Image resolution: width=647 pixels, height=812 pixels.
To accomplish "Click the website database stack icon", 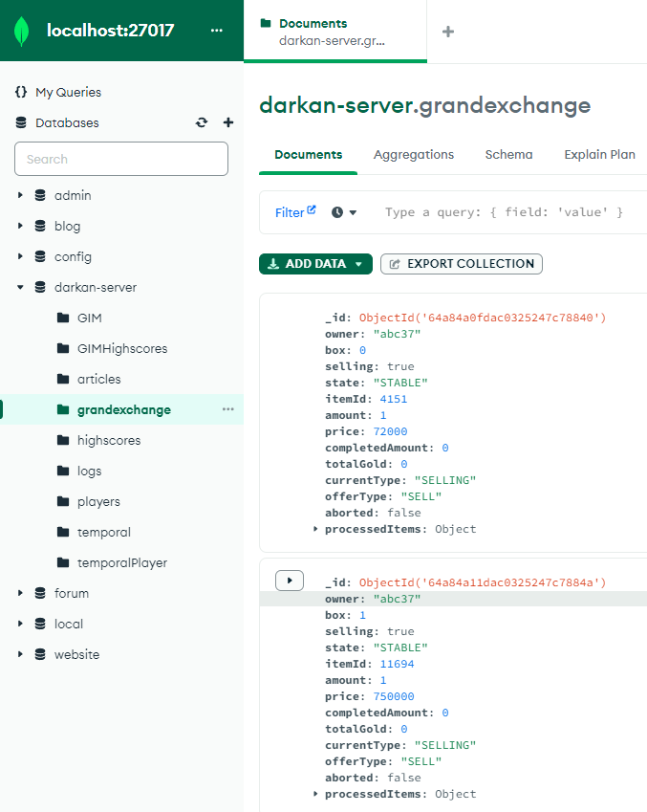I will tap(40, 654).
